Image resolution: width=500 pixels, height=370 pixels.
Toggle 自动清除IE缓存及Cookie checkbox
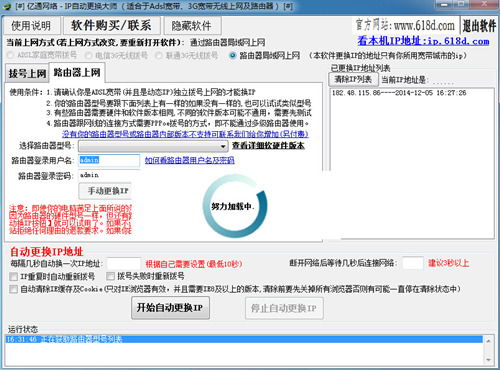coord(14,289)
